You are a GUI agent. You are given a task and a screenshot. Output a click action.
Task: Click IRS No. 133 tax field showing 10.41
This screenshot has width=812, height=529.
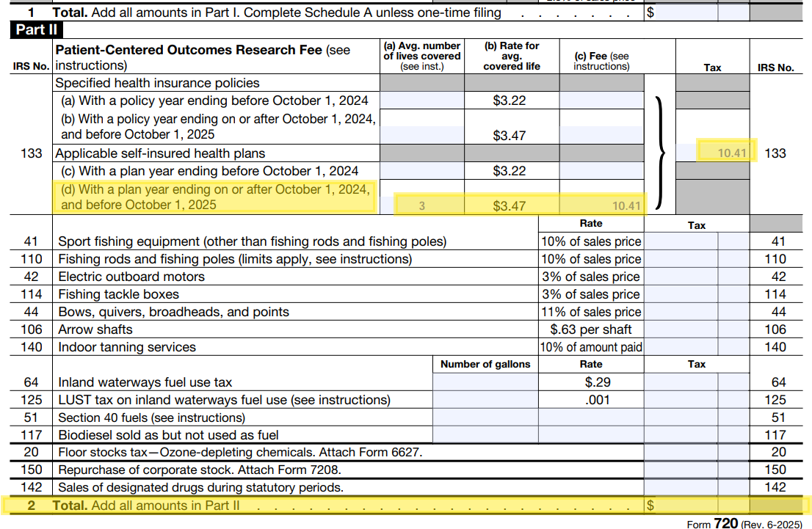pos(713,153)
